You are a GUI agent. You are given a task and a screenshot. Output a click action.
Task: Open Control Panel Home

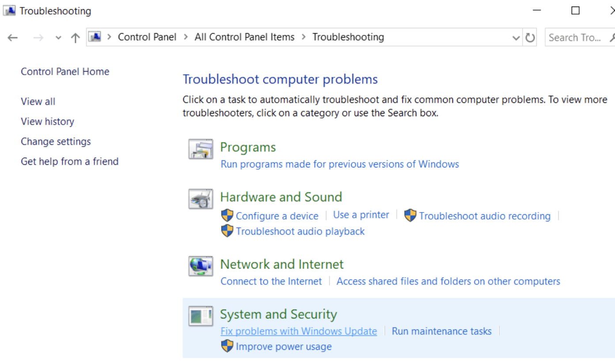pos(65,72)
